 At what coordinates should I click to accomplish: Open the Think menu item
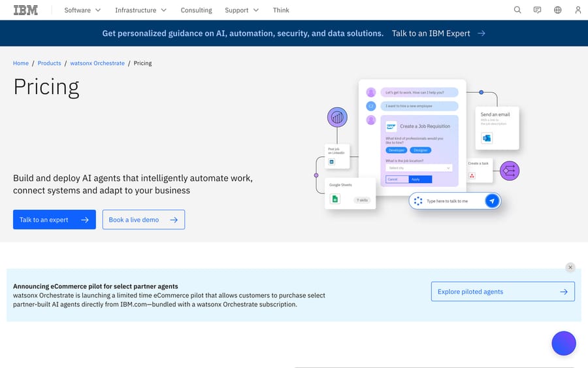pos(281,10)
